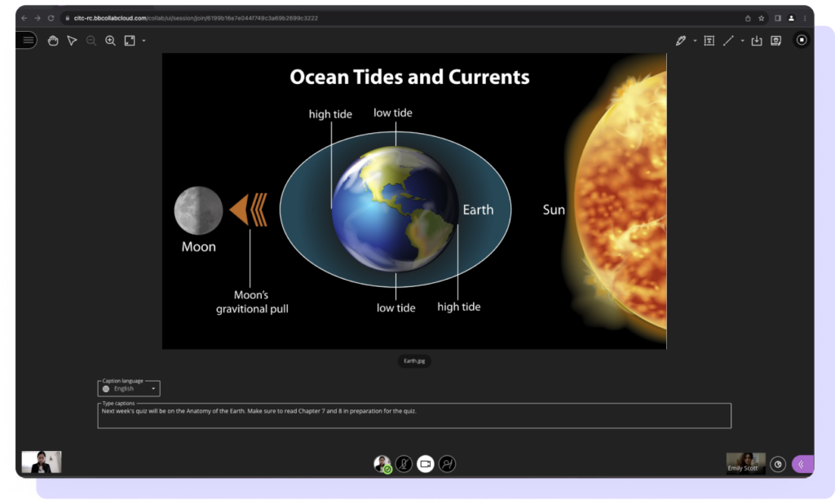Toggle the raise hand button
This screenshot has height=504, width=835.
(x=447, y=464)
